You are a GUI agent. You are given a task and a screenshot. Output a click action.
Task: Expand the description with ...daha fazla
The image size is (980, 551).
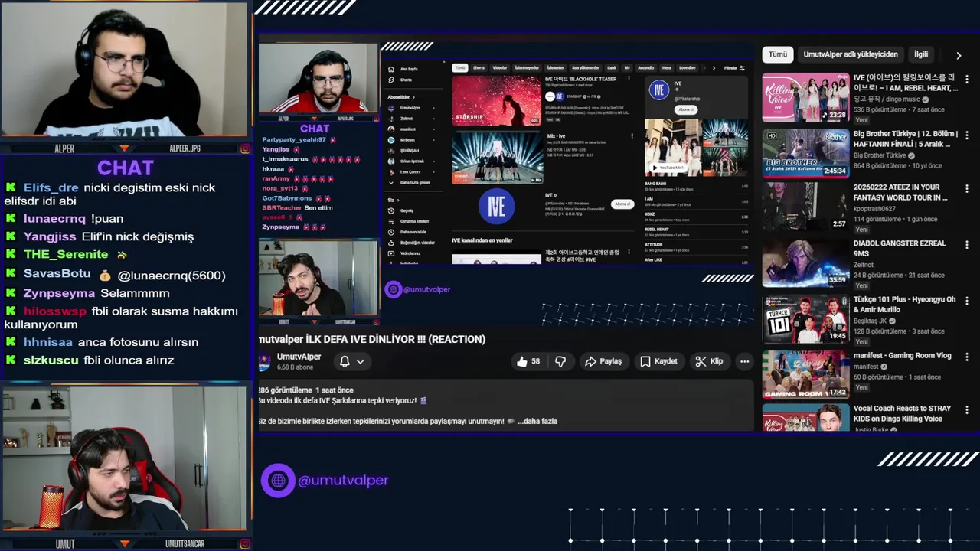(x=537, y=421)
